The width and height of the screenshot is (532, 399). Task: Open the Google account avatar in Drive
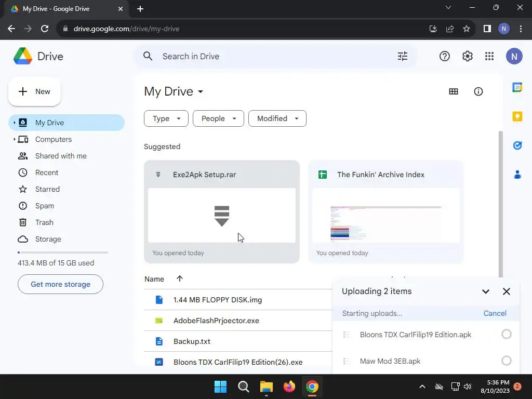514,56
